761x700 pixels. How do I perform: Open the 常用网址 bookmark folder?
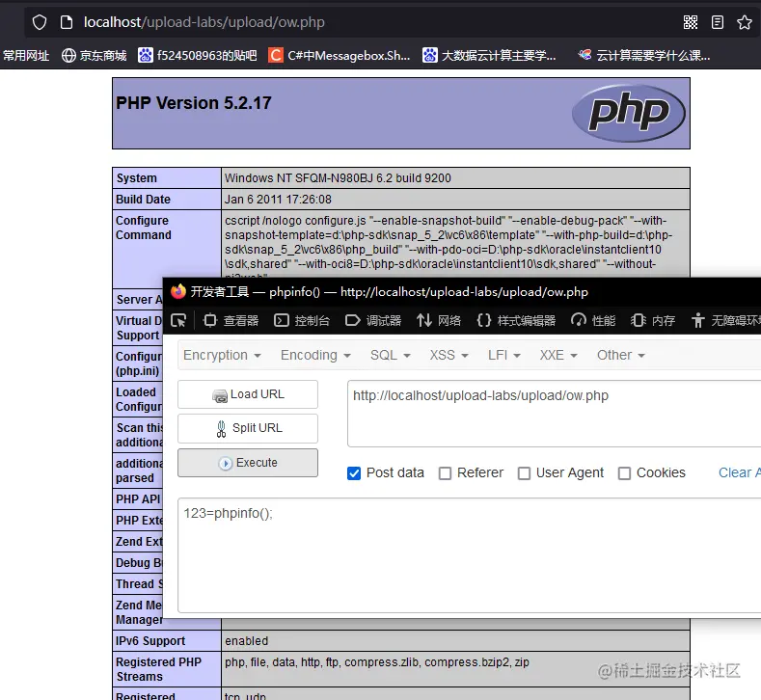click(x=26, y=55)
